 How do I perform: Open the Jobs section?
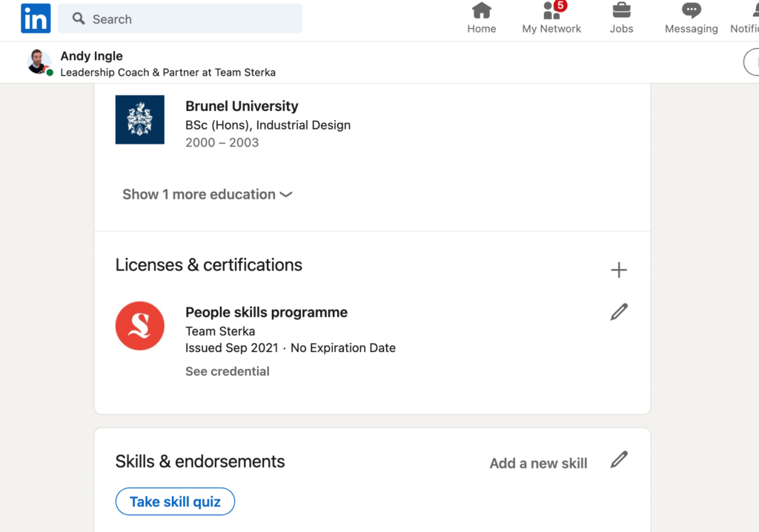621,19
